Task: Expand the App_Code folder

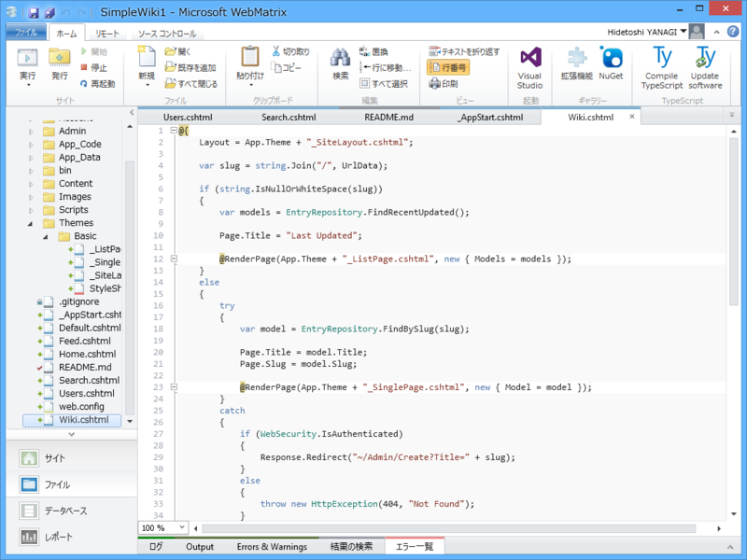Action: [x=31, y=145]
